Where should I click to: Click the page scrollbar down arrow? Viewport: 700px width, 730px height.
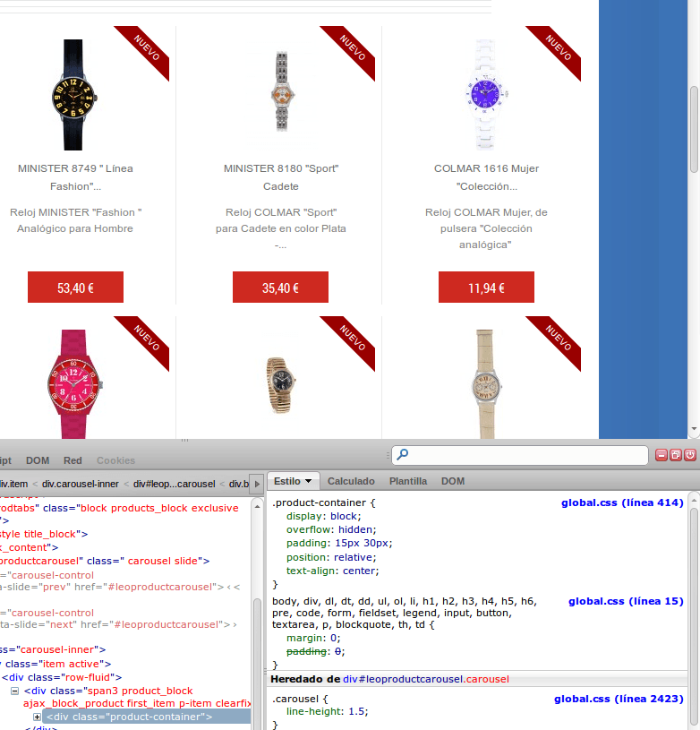tap(694, 429)
